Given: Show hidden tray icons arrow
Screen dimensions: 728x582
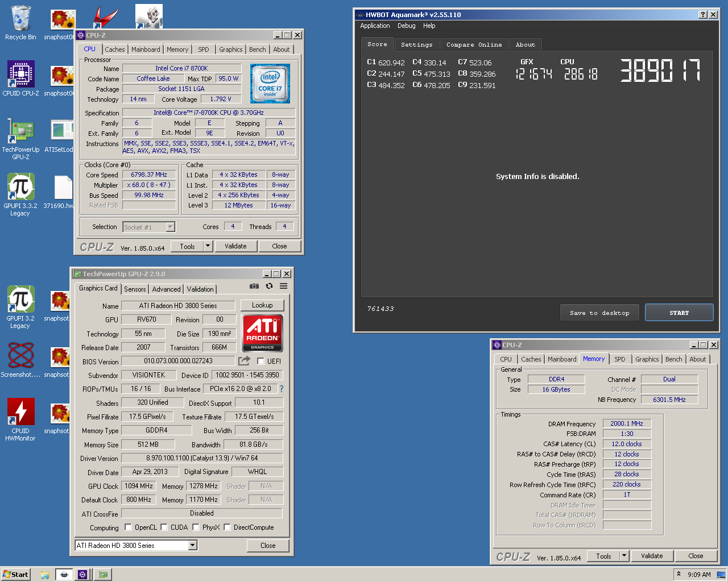Looking at the screenshot, I should (679, 575).
